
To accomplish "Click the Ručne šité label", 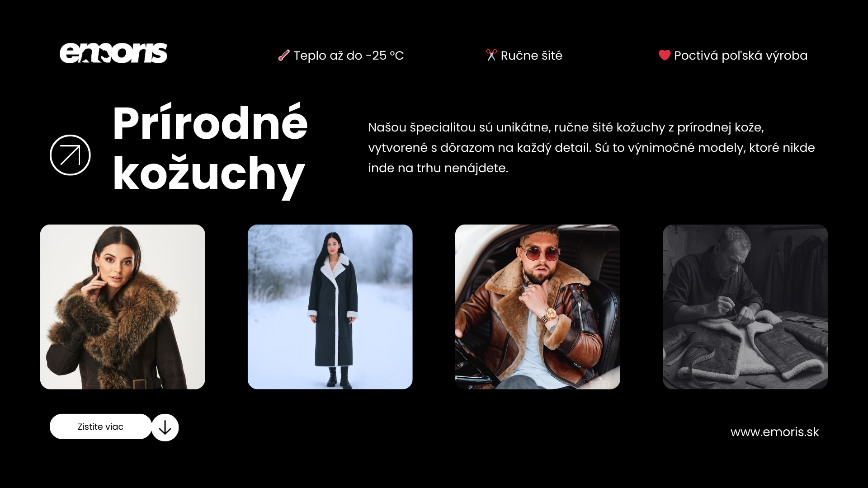I will coord(531,56).
